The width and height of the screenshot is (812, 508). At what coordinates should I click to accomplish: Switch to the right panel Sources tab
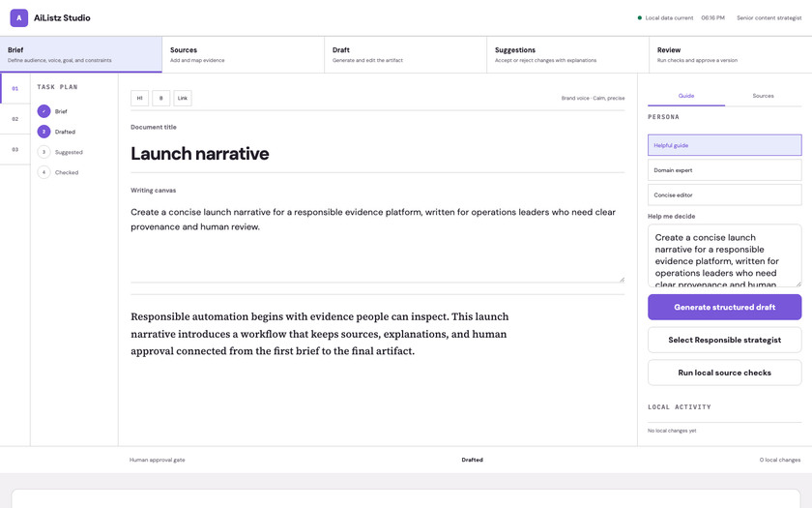(x=764, y=96)
